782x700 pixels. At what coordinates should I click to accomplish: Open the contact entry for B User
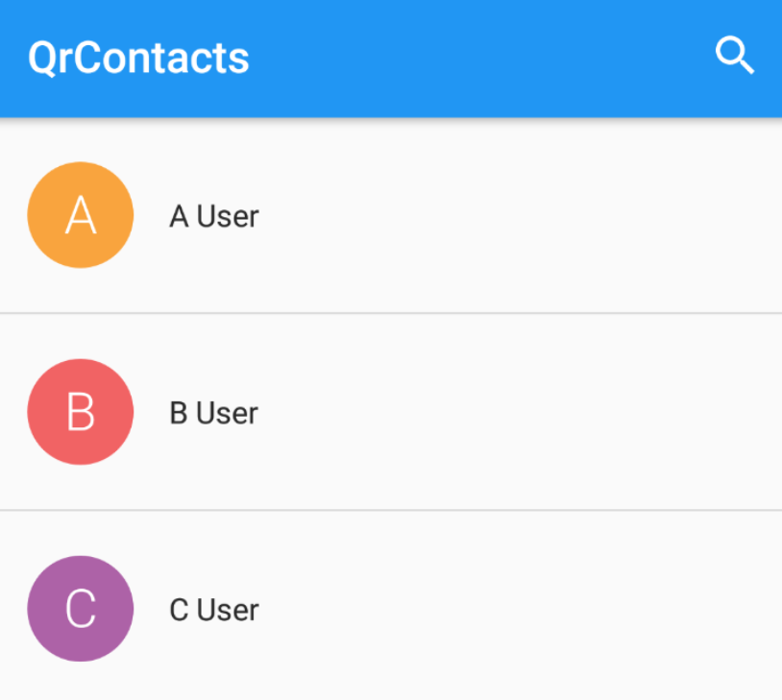(x=384, y=412)
